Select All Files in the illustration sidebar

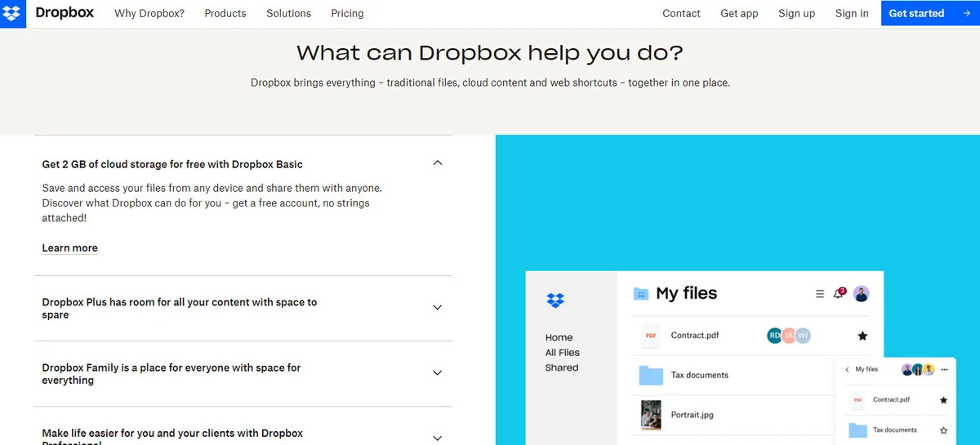pyautogui.click(x=562, y=353)
